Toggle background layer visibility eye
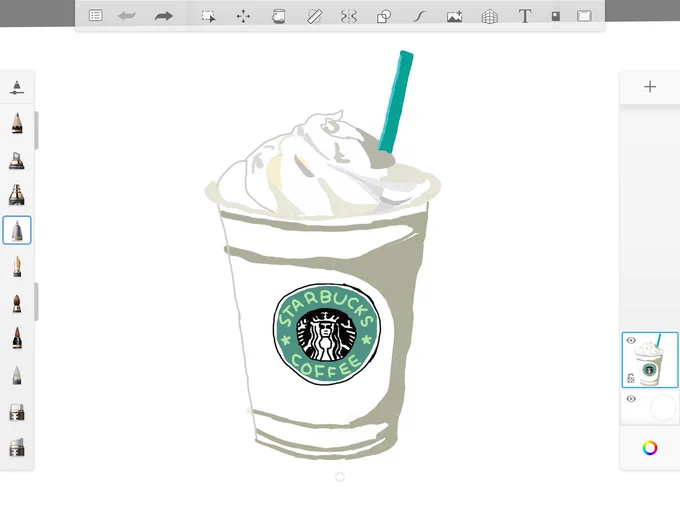Viewport: 680px width, 510px height. click(x=631, y=399)
